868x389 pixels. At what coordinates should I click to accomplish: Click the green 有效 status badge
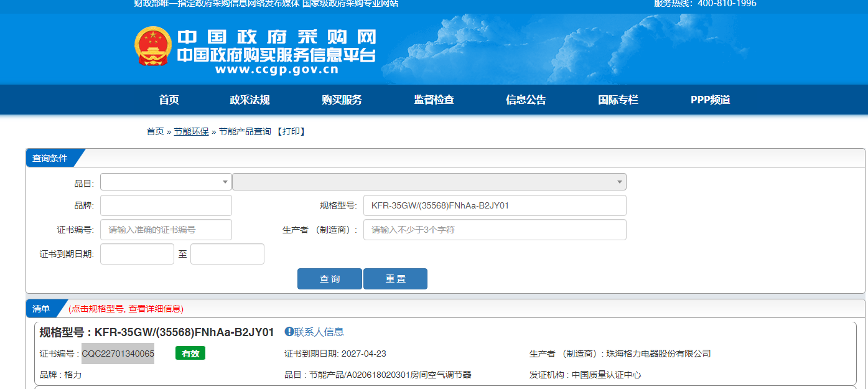tap(190, 353)
